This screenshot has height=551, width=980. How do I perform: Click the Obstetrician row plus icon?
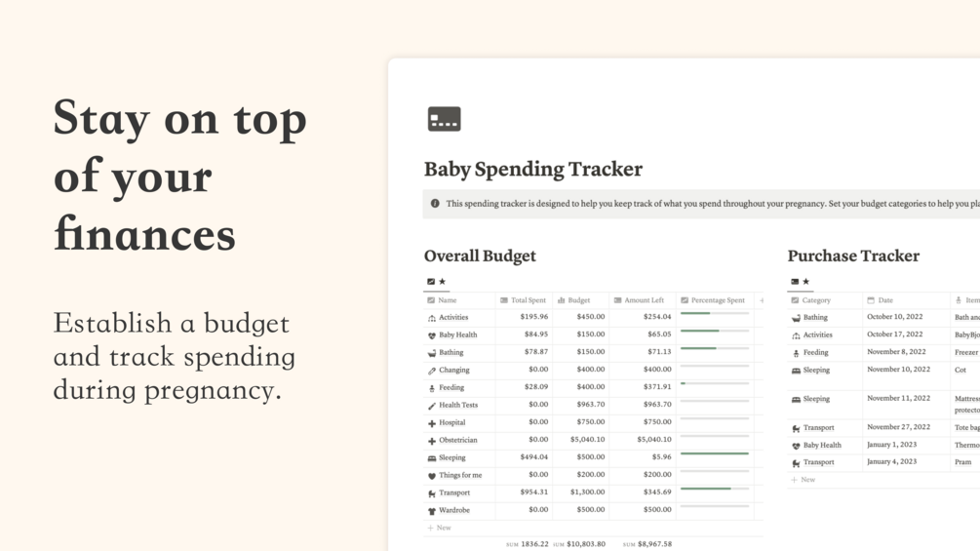pyautogui.click(x=432, y=441)
